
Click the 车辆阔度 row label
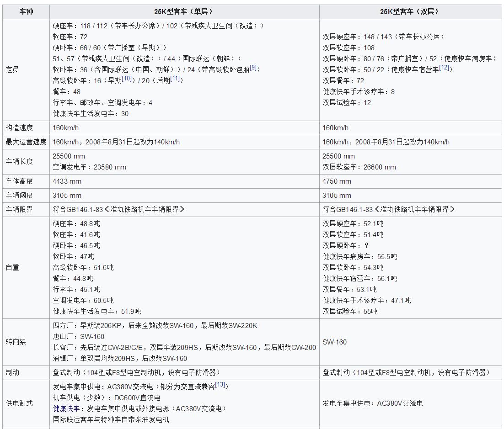click(x=21, y=196)
